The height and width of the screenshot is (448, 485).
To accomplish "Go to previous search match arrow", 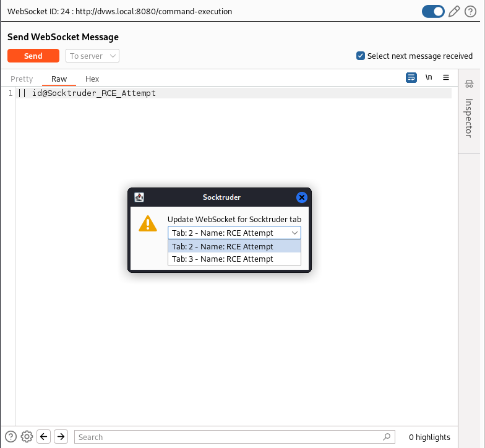I will 43,437.
